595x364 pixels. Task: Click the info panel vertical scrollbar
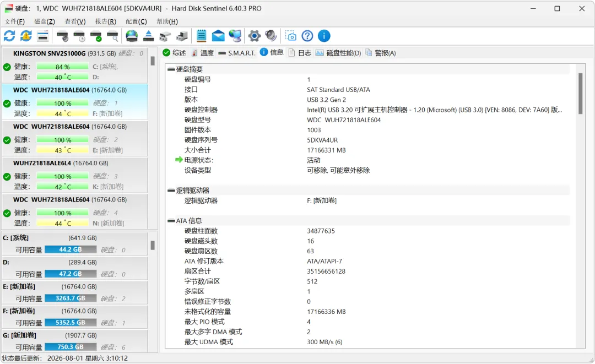click(x=580, y=93)
